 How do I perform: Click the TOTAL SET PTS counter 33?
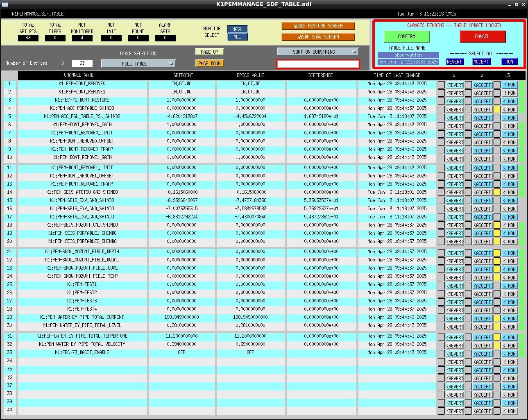(x=28, y=38)
